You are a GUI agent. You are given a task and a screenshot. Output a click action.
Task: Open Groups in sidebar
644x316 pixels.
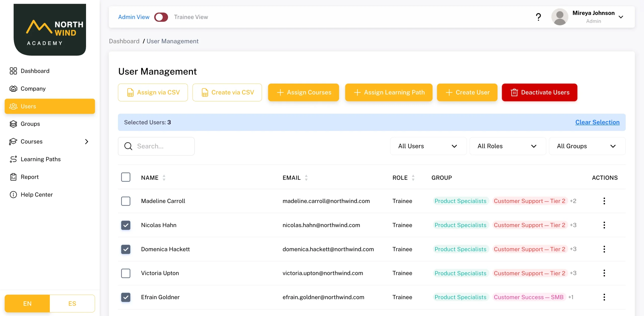50,124
